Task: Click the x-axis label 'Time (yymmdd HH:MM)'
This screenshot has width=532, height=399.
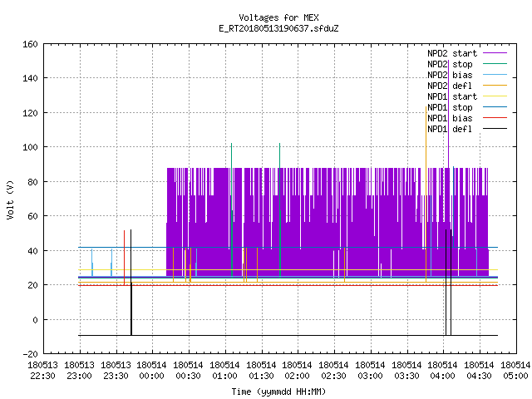Action: [x=278, y=392]
